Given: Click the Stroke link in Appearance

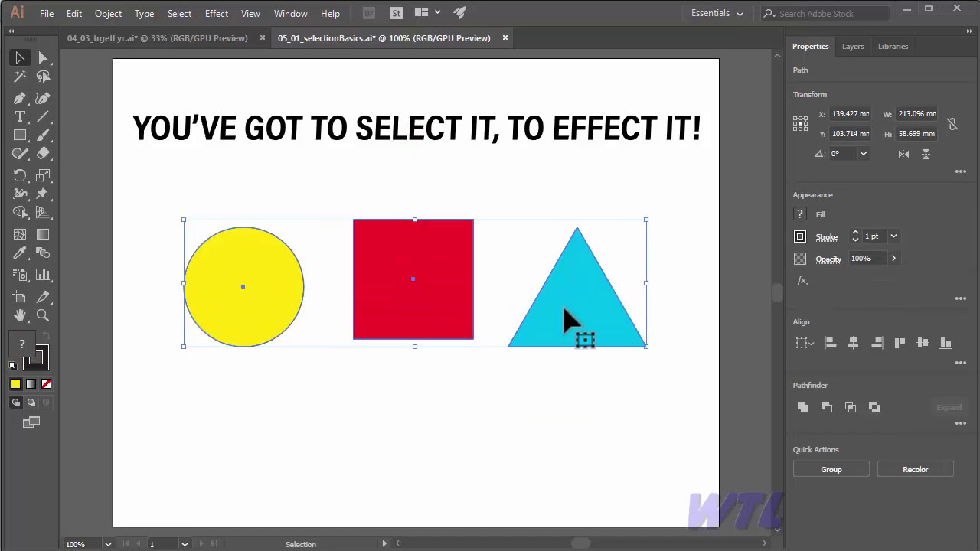Looking at the screenshot, I should 827,236.
